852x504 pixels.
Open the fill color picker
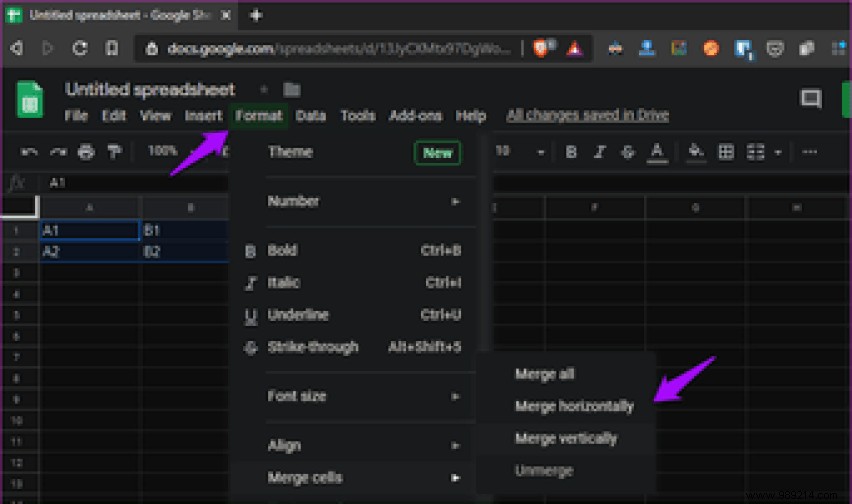click(x=696, y=153)
